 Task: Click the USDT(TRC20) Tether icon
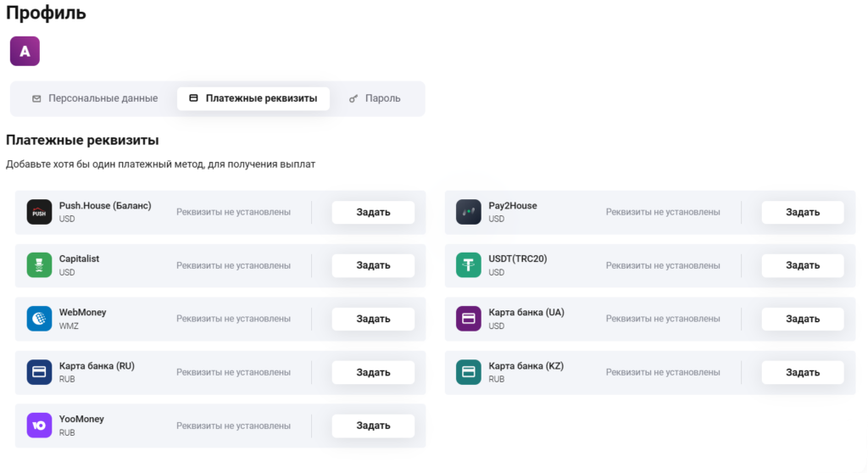click(x=468, y=265)
